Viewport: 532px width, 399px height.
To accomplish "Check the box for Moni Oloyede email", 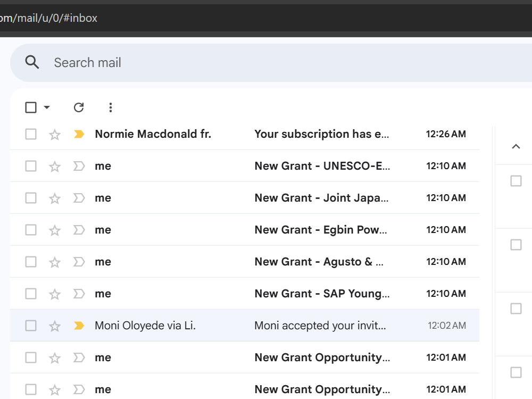I will click(31, 326).
